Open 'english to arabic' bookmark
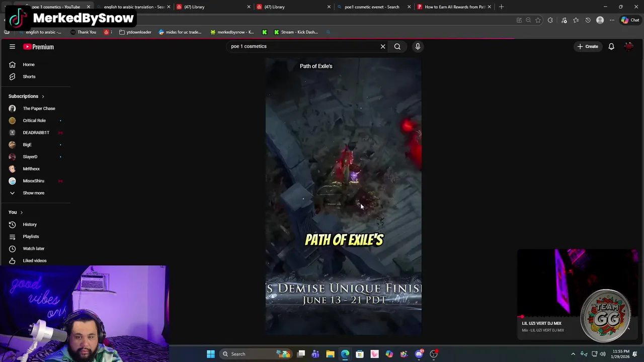Viewport: 644px width, 362px height. [40, 32]
